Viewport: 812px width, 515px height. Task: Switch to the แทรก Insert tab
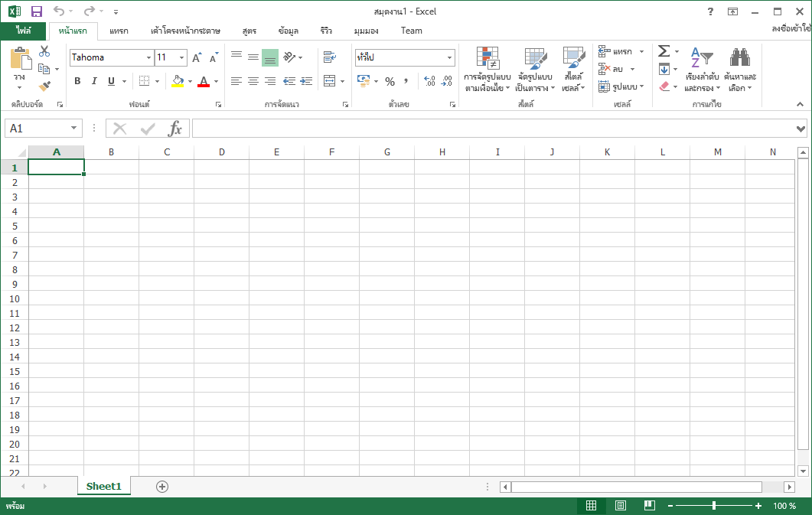[x=119, y=31]
